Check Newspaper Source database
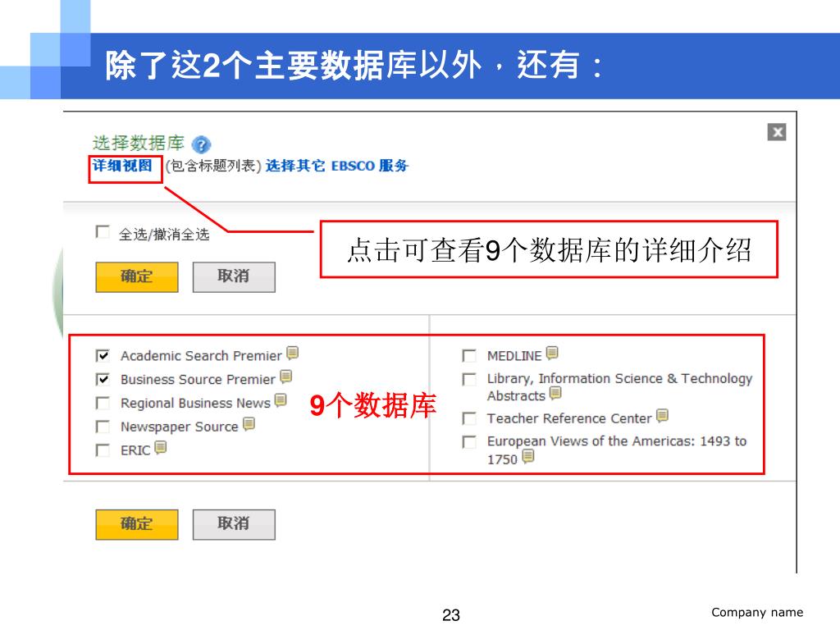The height and width of the screenshot is (630, 840). click(x=103, y=427)
